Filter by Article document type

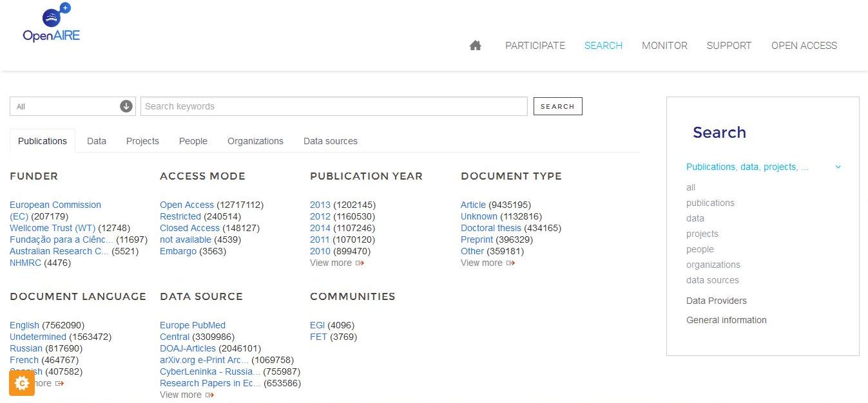(x=473, y=205)
